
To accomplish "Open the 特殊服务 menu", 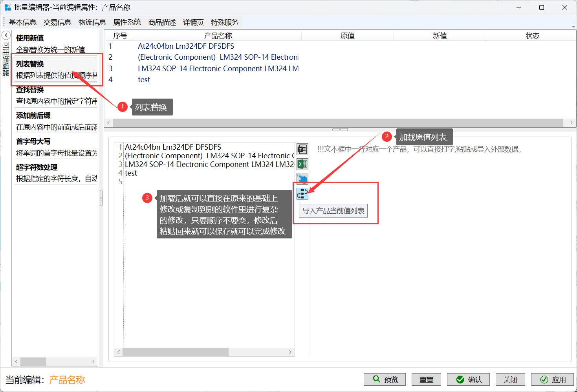I will click(x=225, y=22).
